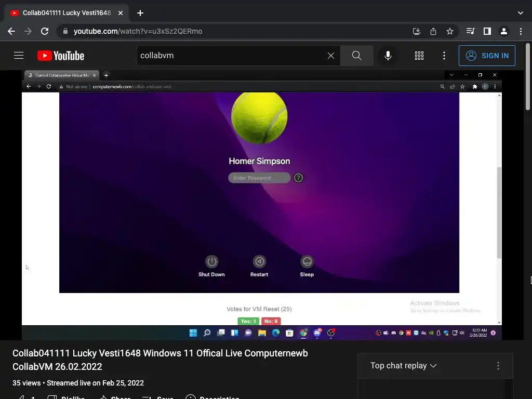Click Widgets icon in video taskbar
The image size is (532, 399).
coord(234,333)
